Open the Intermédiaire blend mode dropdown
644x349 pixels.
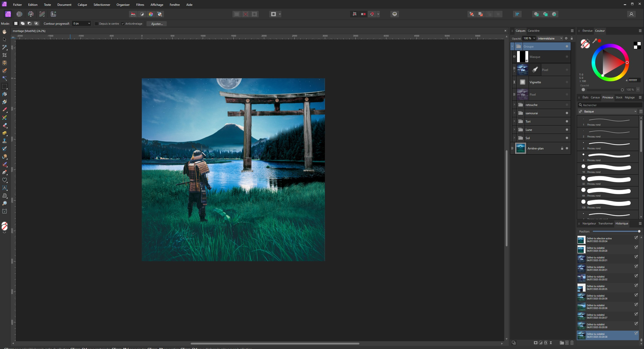click(x=550, y=38)
